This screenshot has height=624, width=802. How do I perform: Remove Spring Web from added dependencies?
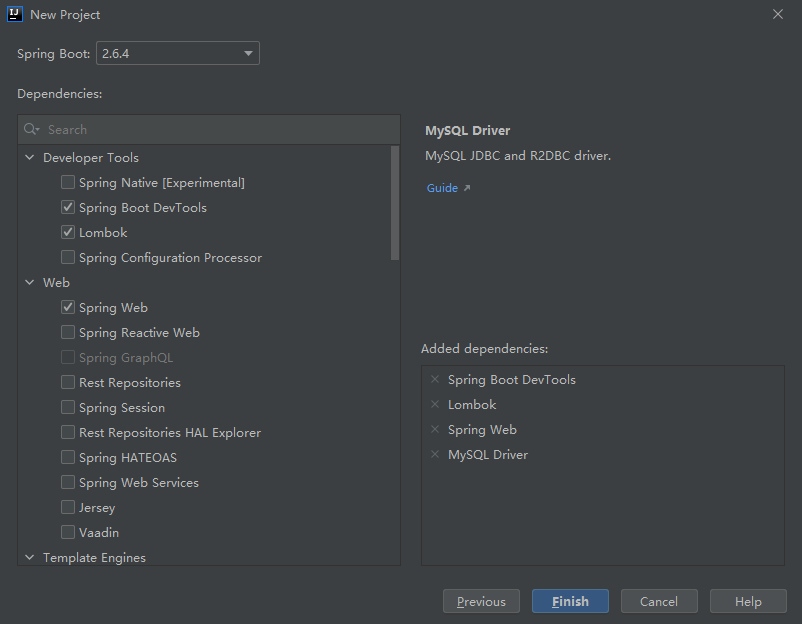pyautogui.click(x=434, y=430)
